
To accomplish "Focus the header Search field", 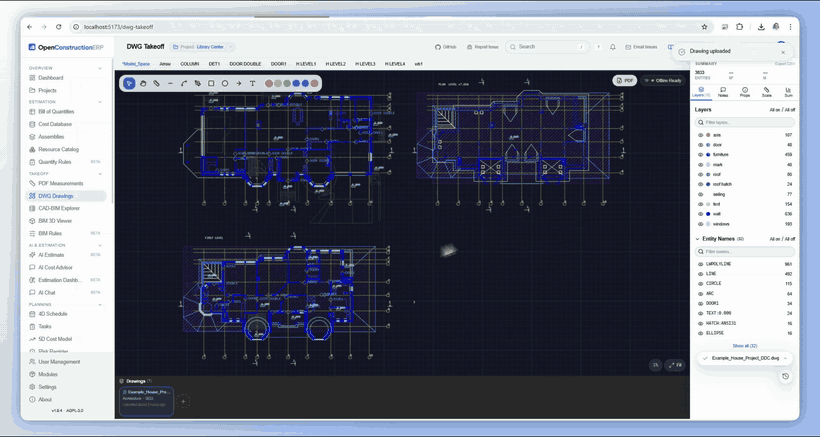I will 548,47.
